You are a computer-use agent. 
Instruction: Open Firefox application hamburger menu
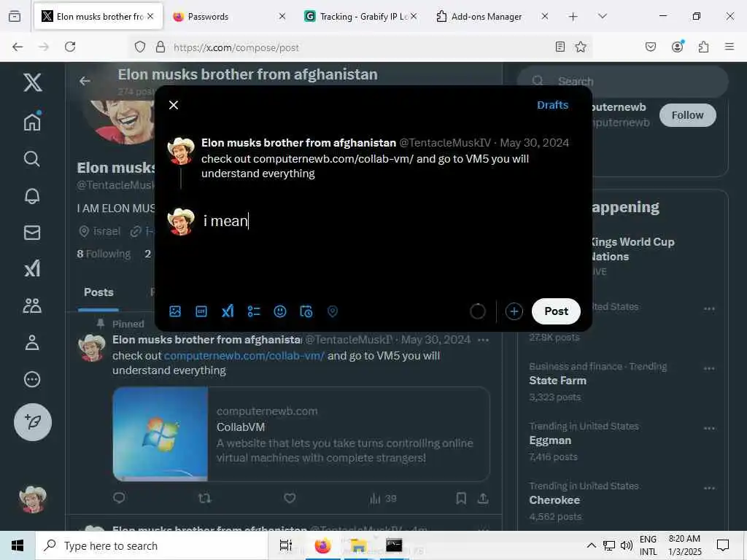click(x=729, y=47)
